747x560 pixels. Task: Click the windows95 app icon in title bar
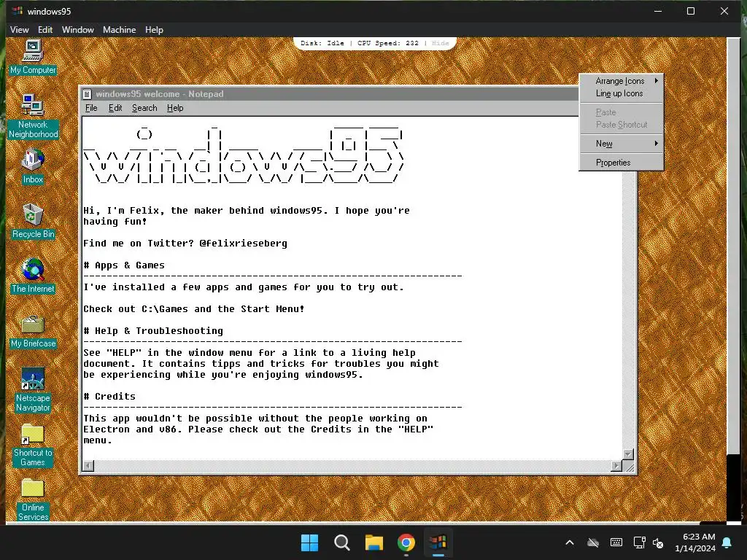pyautogui.click(x=18, y=10)
